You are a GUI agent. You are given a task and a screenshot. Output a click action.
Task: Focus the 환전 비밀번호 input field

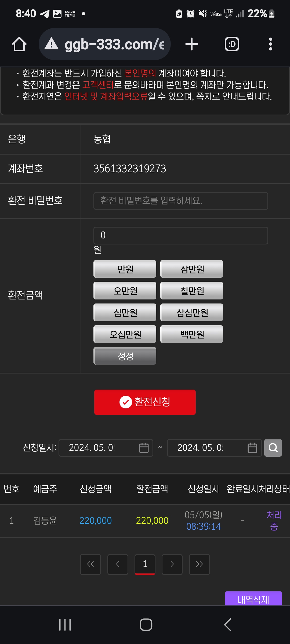(181, 201)
